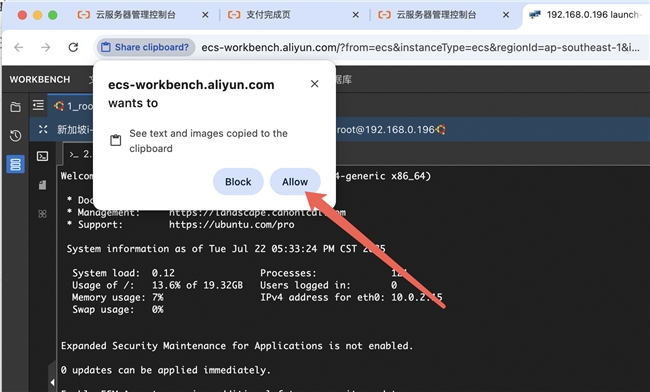Click the Ubuntu logo beside root@192.168.0.196
This screenshot has width=650, height=392.
point(441,130)
